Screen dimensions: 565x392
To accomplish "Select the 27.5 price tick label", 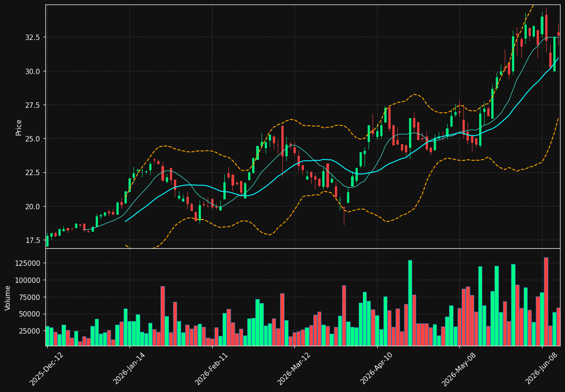I will point(32,105).
